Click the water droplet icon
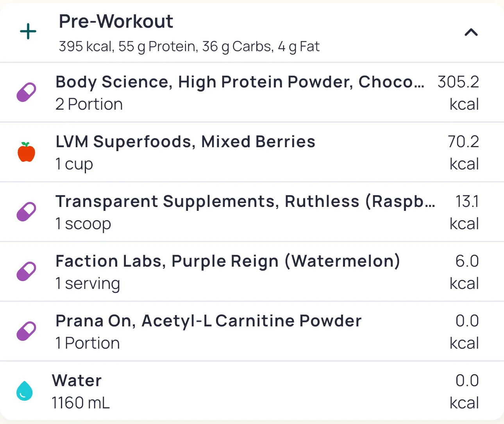The image size is (504, 424). point(25,391)
